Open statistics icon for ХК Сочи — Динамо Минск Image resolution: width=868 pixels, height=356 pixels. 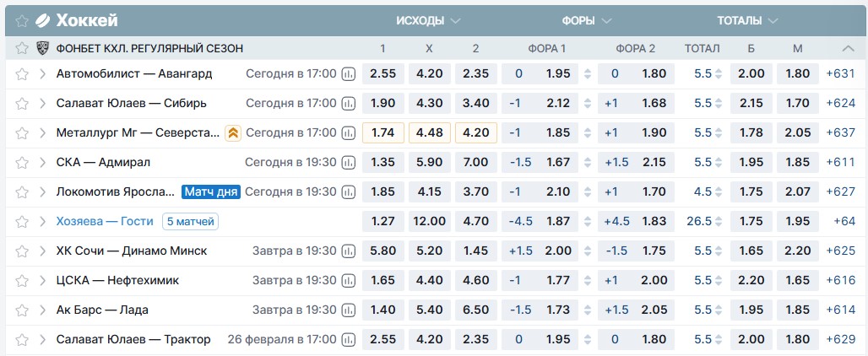point(349,251)
